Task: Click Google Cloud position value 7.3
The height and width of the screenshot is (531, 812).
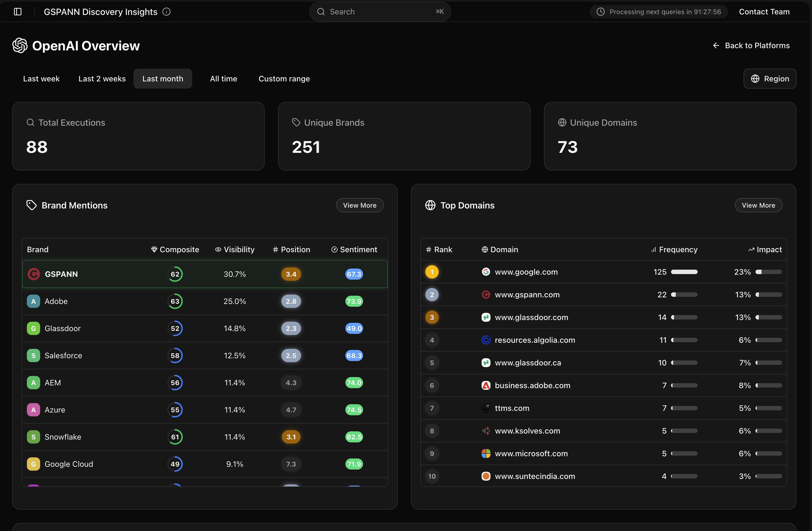Action: coord(291,464)
